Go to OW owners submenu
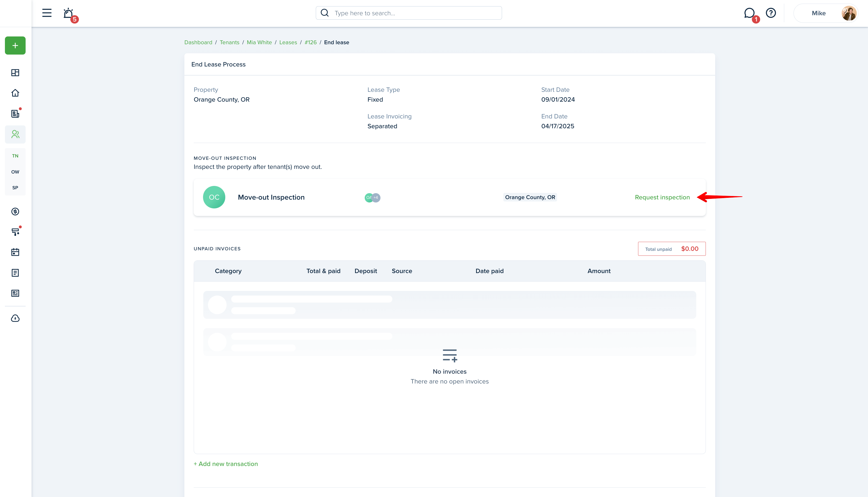Image resolution: width=868 pixels, height=497 pixels. tap(15, 172)
